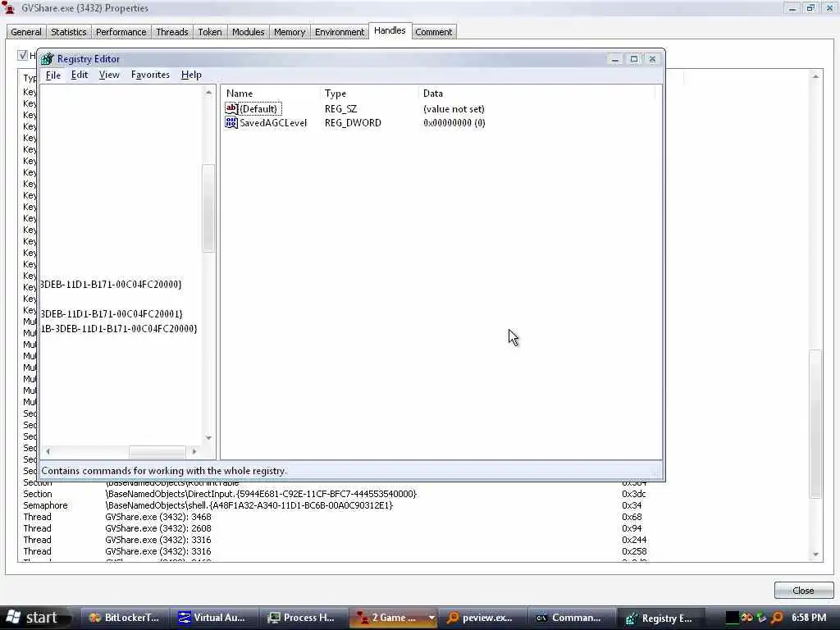Click the Handles list vertical scrollbar thumb
The width and height of the screenshot is (840, 630).
[x=815, y=424]
